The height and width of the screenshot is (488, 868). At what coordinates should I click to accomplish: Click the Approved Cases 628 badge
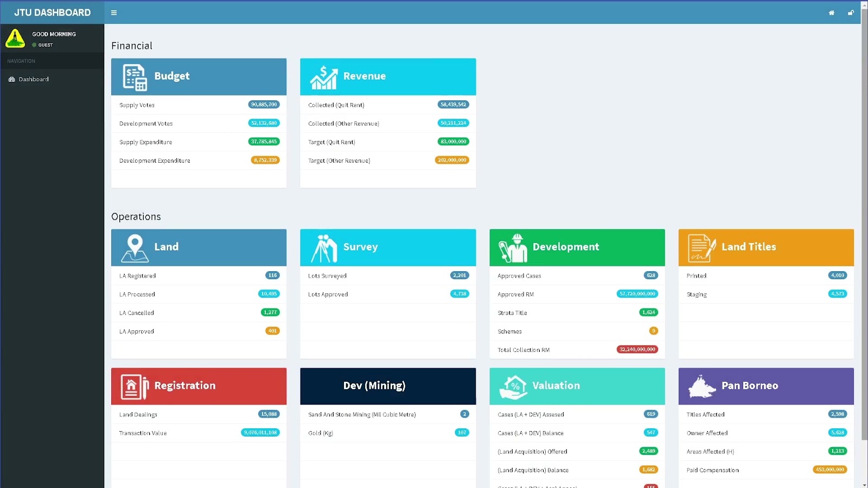651,275
